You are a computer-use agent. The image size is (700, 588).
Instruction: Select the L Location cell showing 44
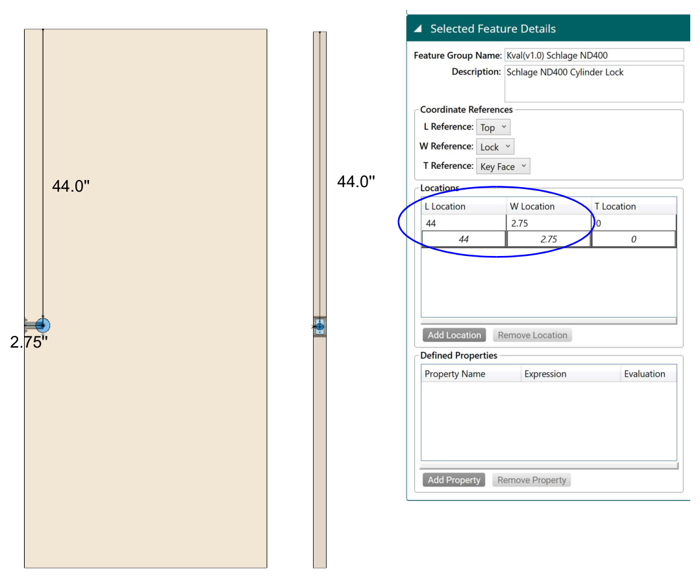click(x=464, y=223)
